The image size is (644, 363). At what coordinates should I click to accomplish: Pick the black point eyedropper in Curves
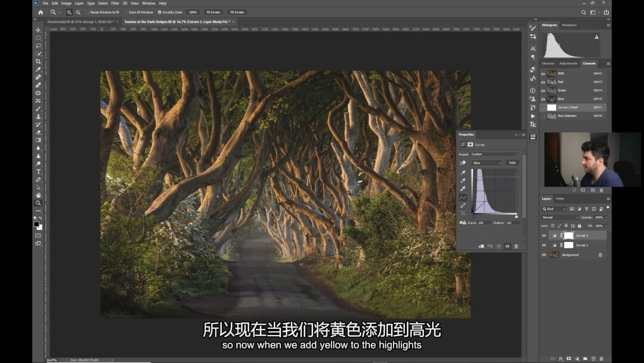click(x=463, y=173)
